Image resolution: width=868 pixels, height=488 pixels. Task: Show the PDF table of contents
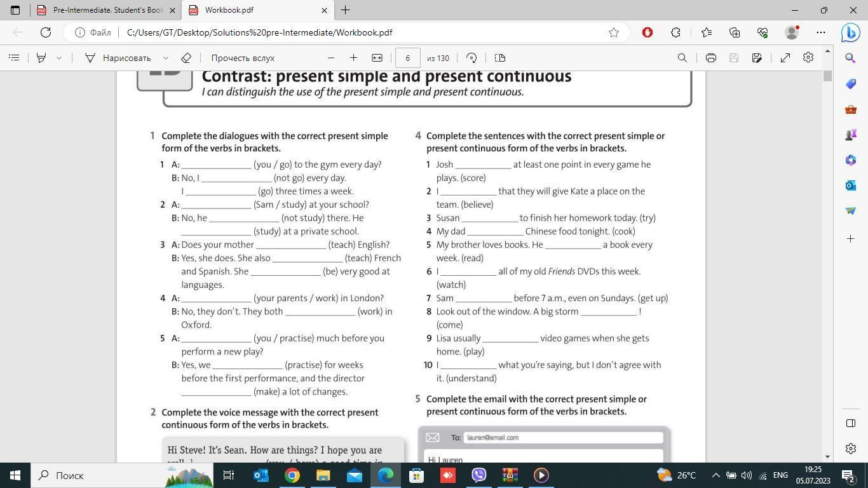click(14, 58)
